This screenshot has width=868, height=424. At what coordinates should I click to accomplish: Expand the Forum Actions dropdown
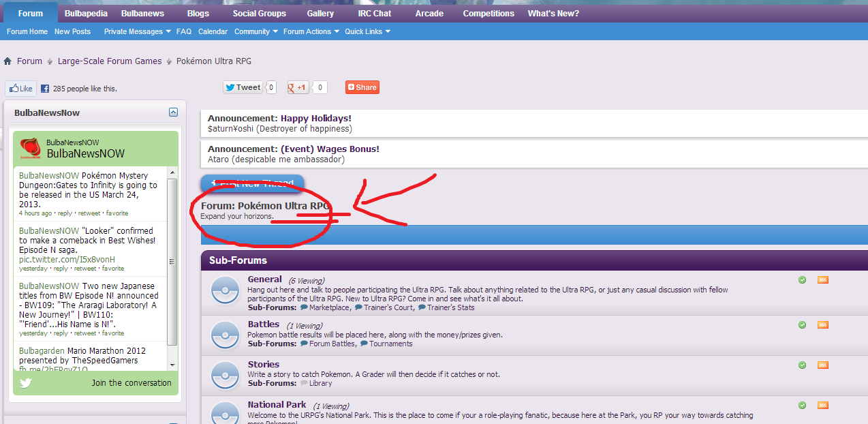coord(311,31)
